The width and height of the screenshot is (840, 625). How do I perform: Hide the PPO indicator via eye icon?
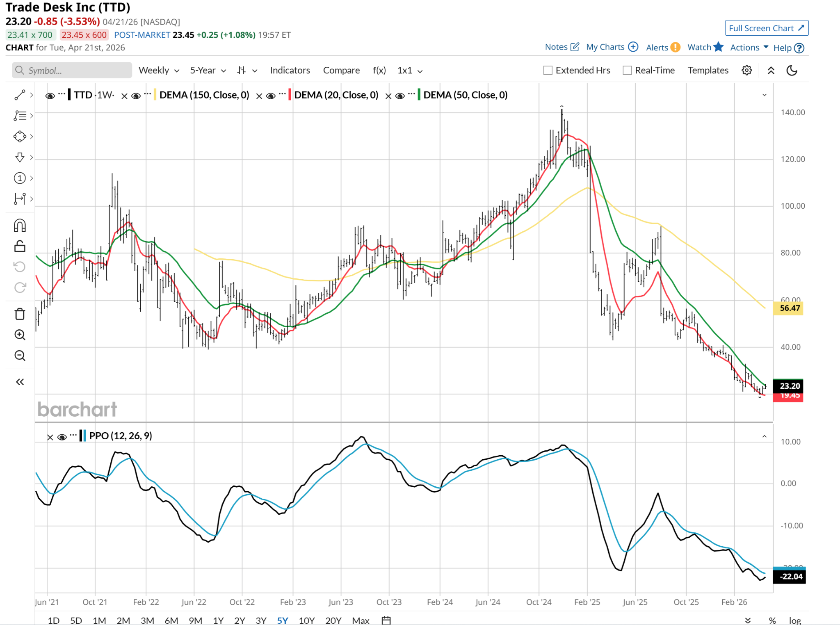62,437
